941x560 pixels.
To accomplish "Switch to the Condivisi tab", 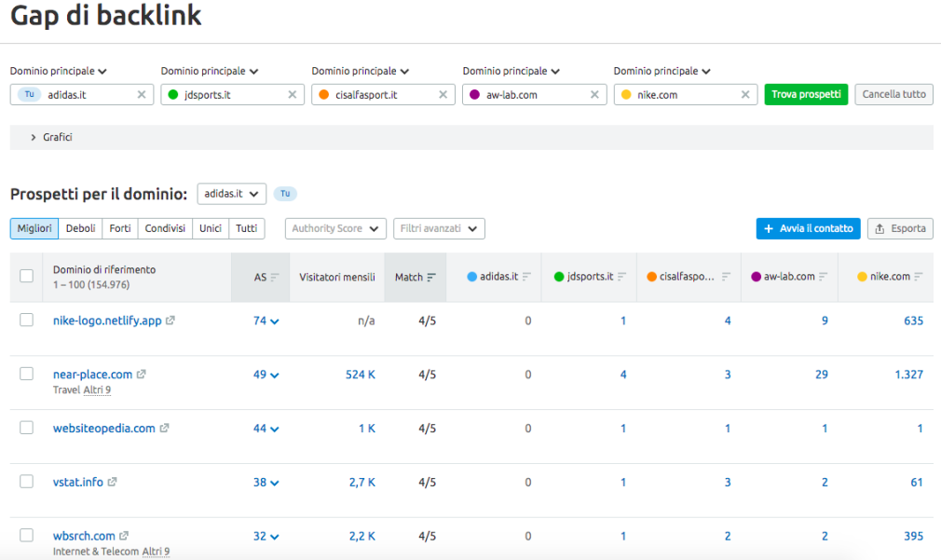I will pos(165,228).
